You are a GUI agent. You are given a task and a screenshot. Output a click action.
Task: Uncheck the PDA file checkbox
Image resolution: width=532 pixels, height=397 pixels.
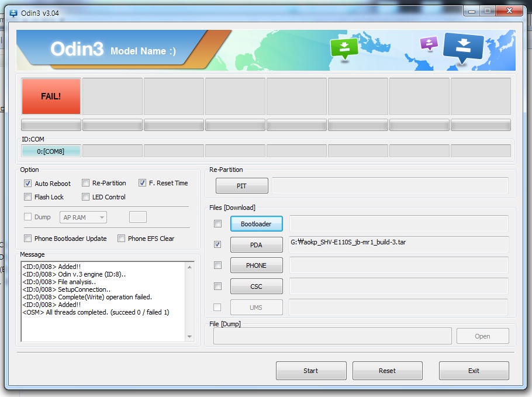point(217,244)
